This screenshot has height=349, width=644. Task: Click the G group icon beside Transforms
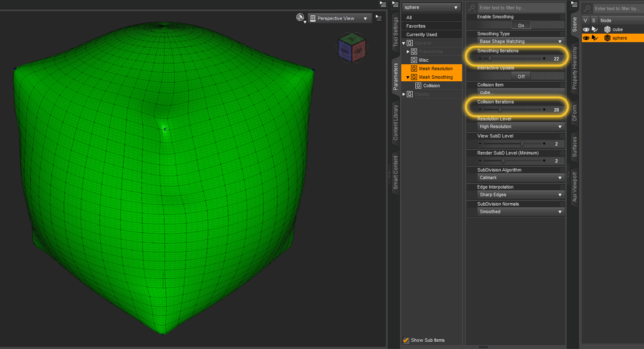(x=414, y=51)
